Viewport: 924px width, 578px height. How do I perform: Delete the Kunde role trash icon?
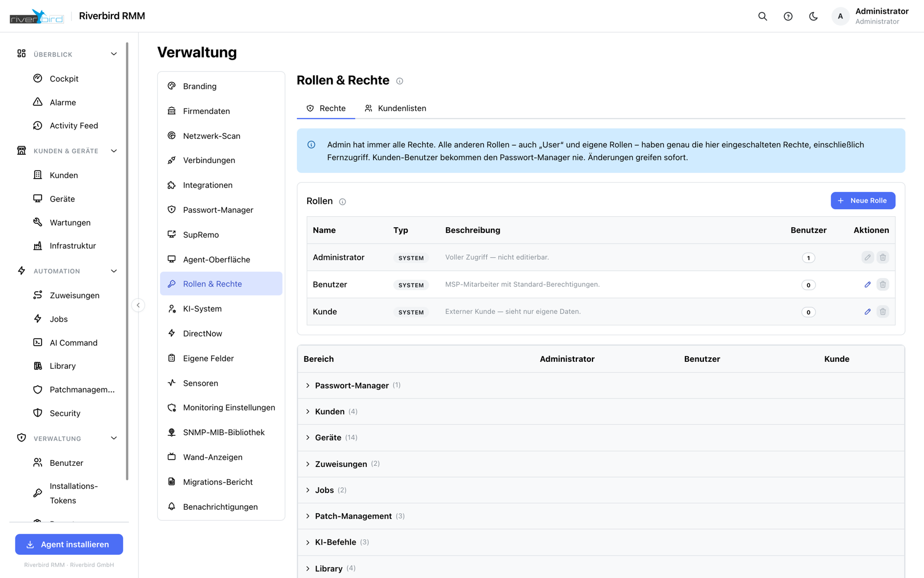882,312
